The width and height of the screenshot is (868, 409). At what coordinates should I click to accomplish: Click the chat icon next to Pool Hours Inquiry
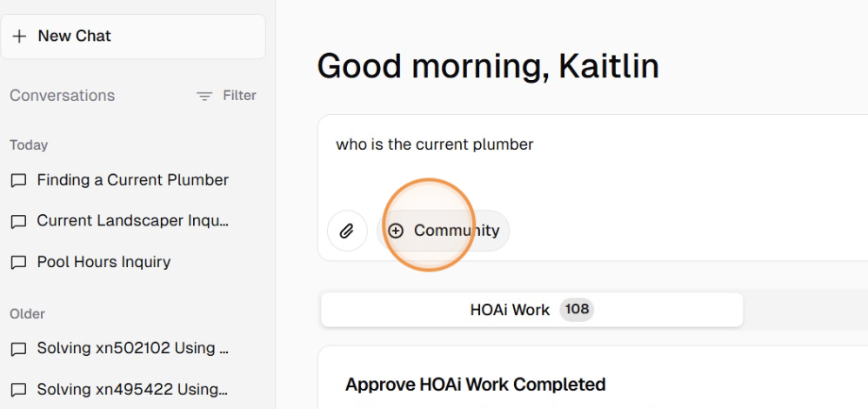pos(18,263)
